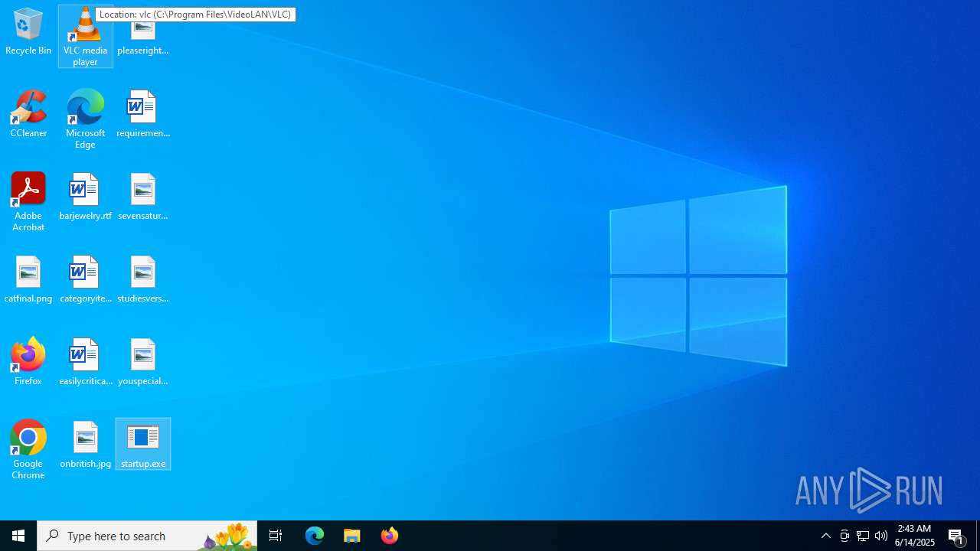Click the Meet Now tray icon
Image resolution: width=980 pixels, height=551 pixels.
[x=844, y=536]
